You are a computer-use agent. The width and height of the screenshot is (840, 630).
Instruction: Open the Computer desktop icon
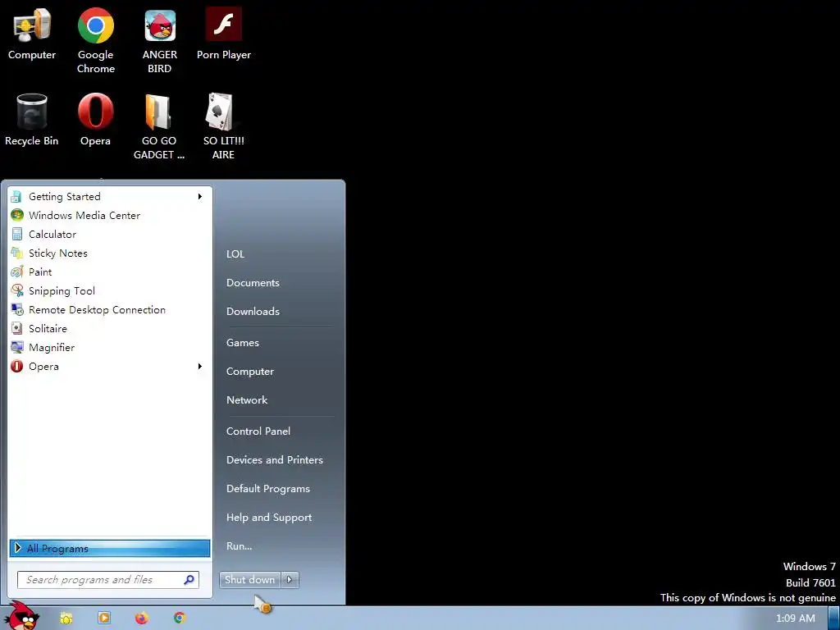click(32, 34)
